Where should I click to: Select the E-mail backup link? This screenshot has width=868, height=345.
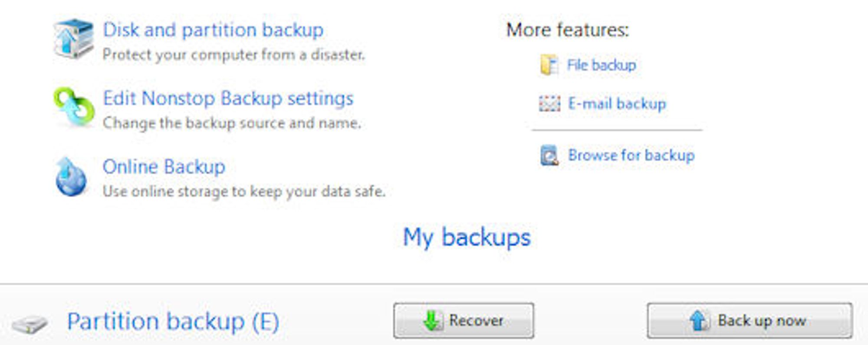617,104
